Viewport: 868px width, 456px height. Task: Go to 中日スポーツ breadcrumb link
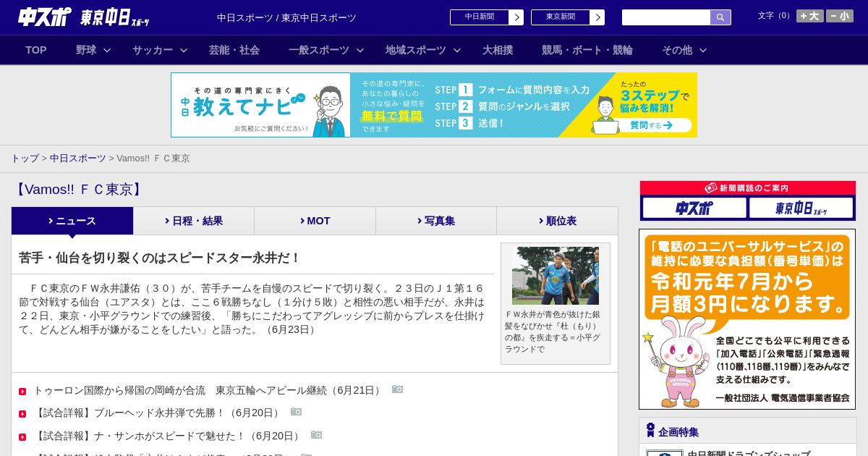tap(78, 158)
